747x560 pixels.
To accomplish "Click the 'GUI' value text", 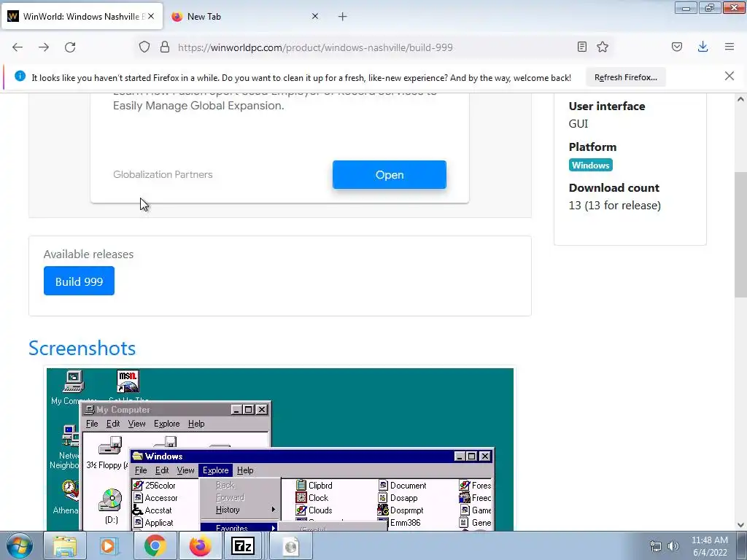I will click(x=578, y=124).
